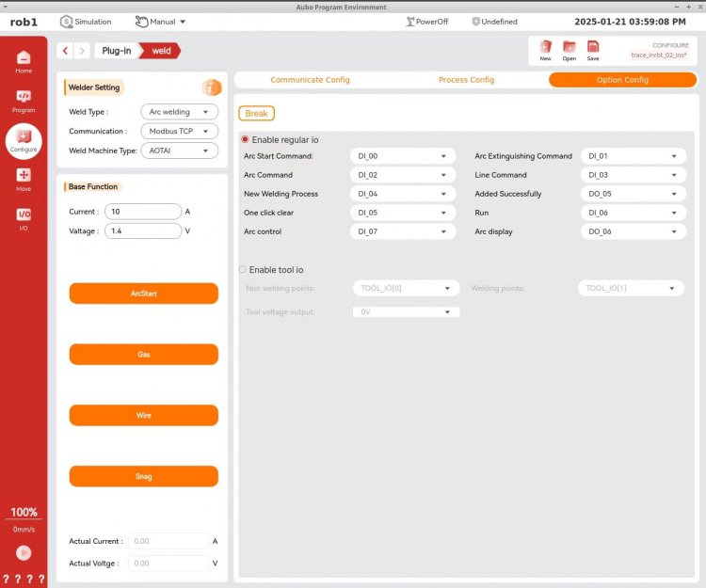706x588 pixels.
Task: Open the Run DI_06 dropdown
Action: pos(634,213)
